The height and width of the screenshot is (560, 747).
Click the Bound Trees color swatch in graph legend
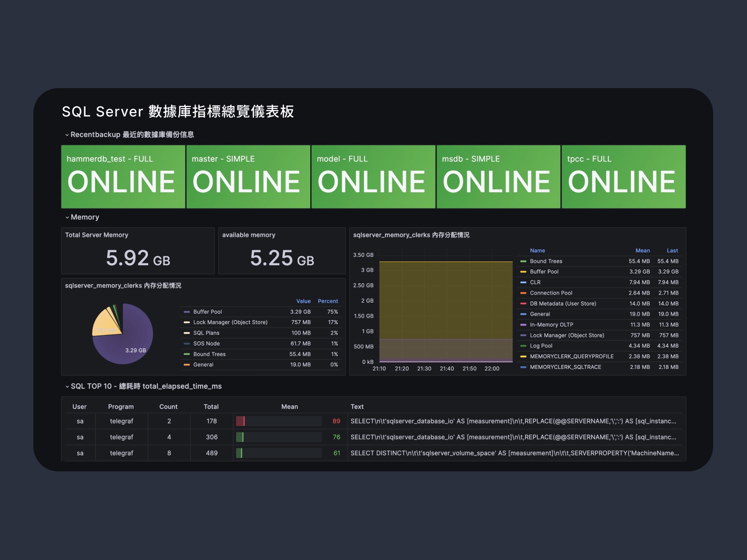pos(523,261)
